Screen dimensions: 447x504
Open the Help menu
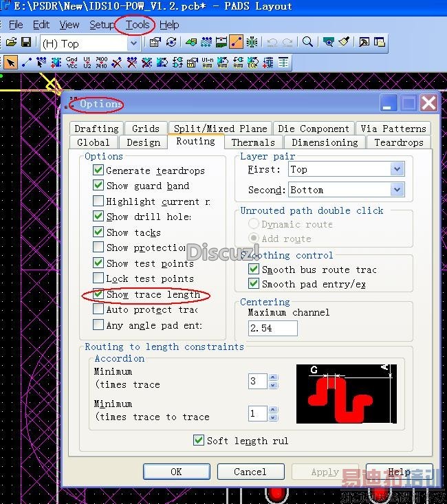click(x=169, y=25)
